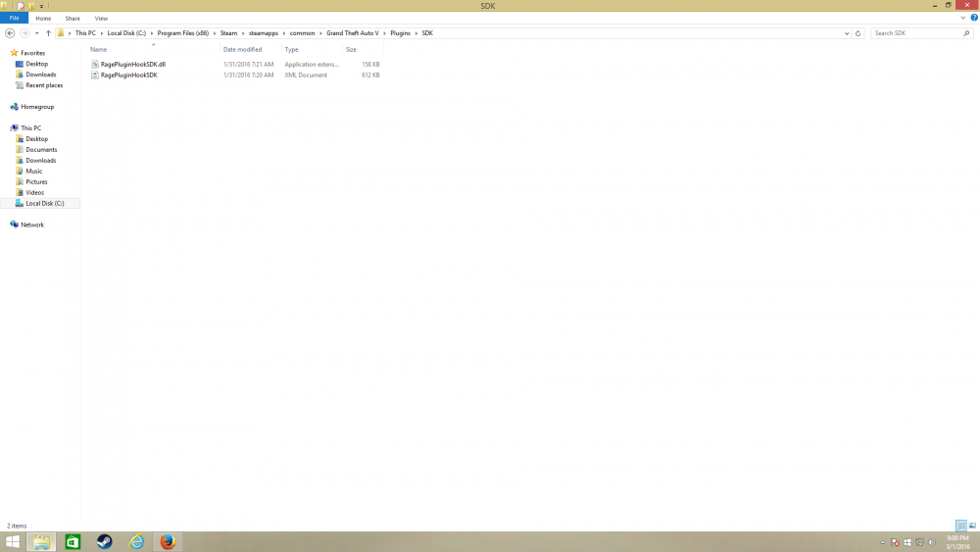Navigate to the 'Steam' breadcrumb
This screenshot has width=980, height=552.
point(228,33)
